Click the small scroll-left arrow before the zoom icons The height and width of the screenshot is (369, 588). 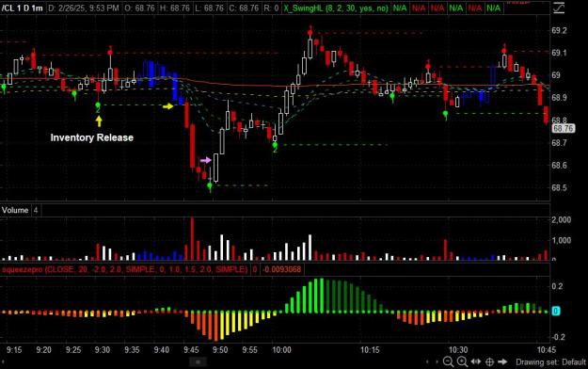pos(427,362)
